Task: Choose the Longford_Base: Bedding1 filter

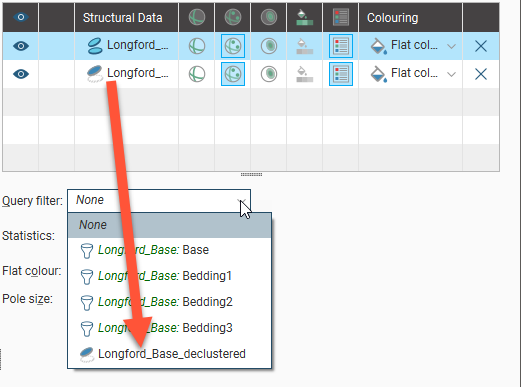Action: click(x=170, y=276)
